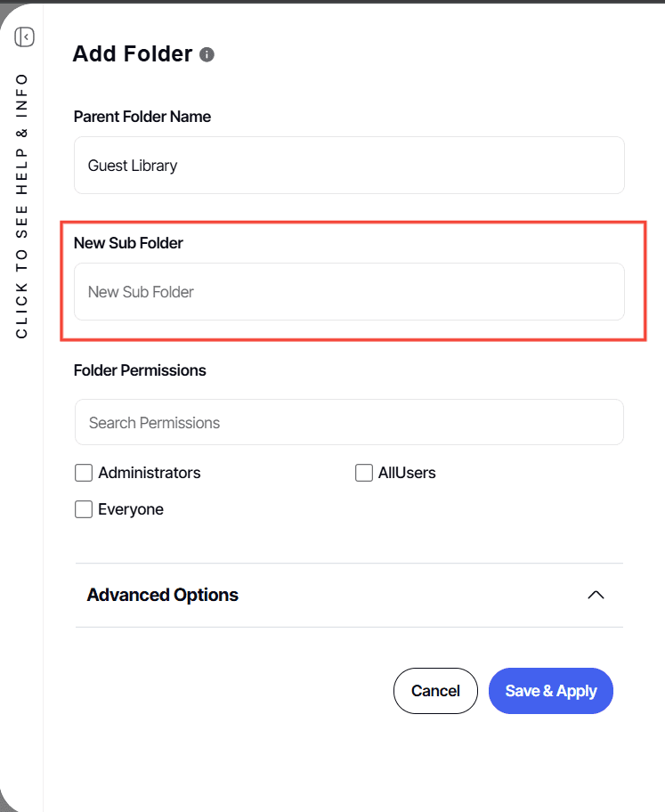Click the Parent Folder Name label

(142, 117)
